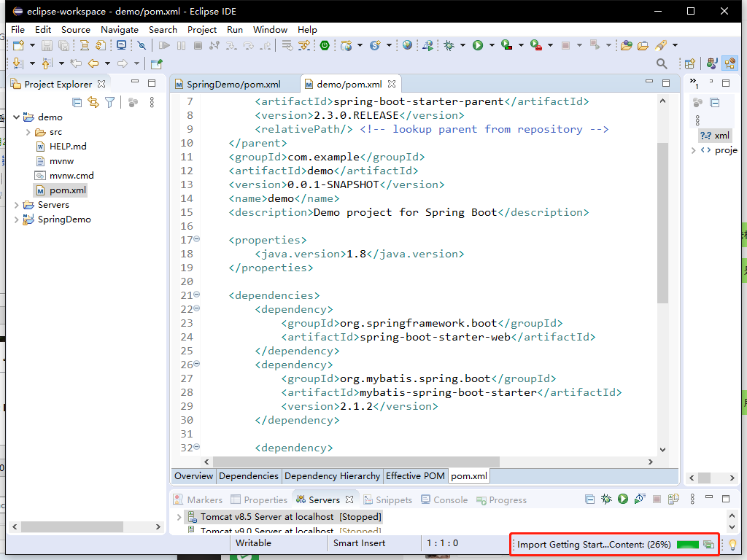This screenshot has width=747, height=560.
Task: Expand the Tomcat v8.5 Server entry
Action: point(179,517)
